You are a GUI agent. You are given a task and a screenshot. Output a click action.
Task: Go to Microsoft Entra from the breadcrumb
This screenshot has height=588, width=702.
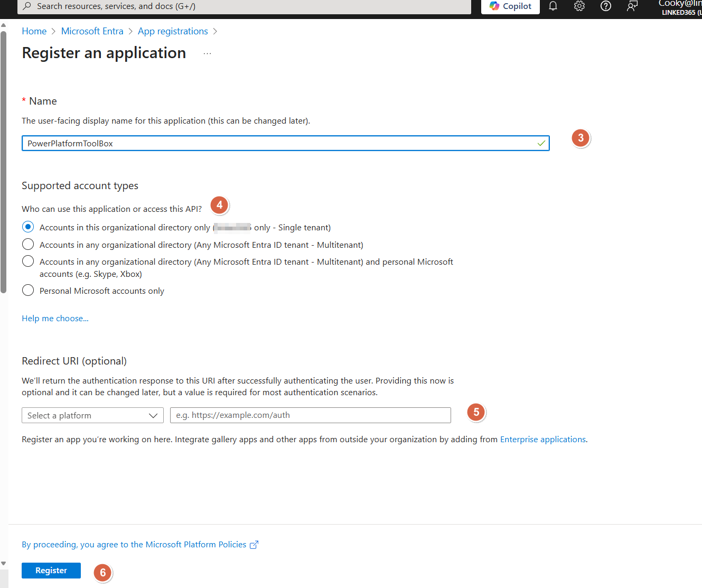[x=92, y=31]
